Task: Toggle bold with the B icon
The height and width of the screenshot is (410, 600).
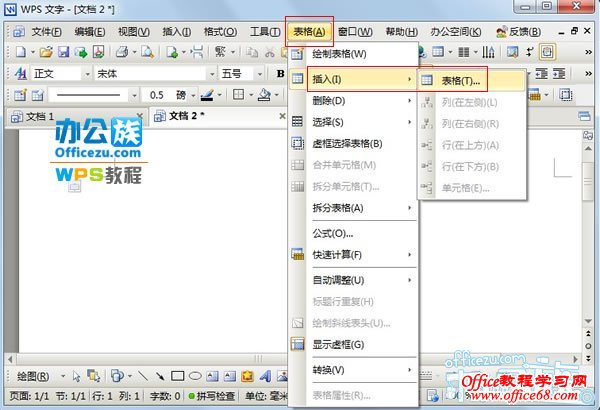Action: (280, 74)
